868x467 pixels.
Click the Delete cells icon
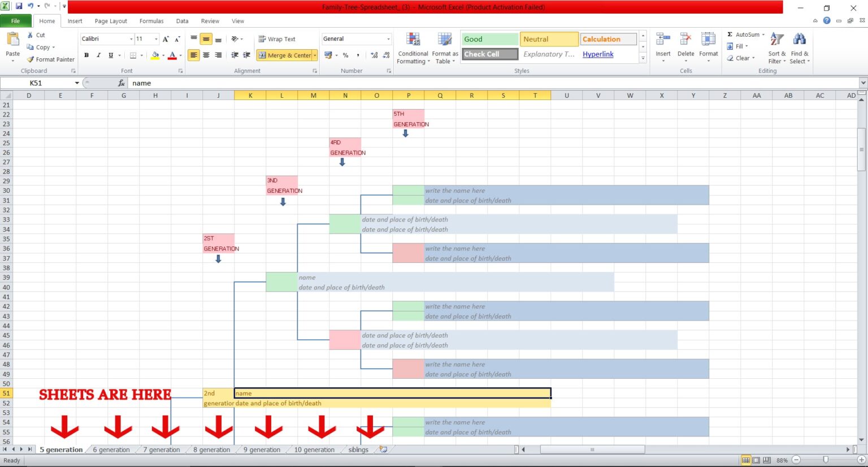click(x=685, y=40)
